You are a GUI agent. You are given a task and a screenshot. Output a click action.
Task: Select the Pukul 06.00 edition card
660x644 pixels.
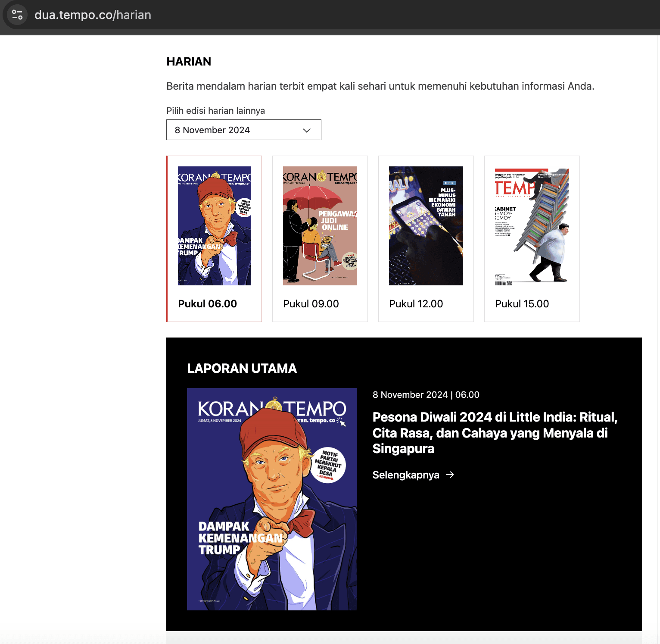pos(214,239)
